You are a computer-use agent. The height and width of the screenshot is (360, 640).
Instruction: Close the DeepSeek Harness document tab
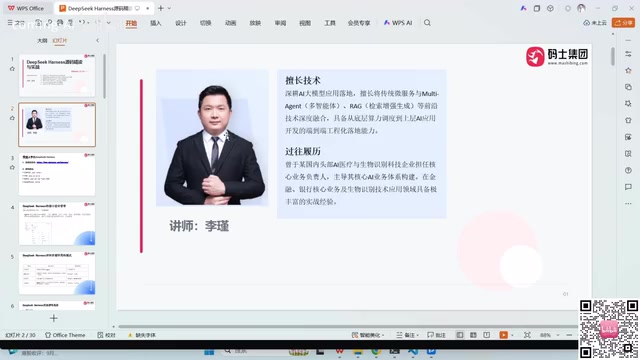147,8
